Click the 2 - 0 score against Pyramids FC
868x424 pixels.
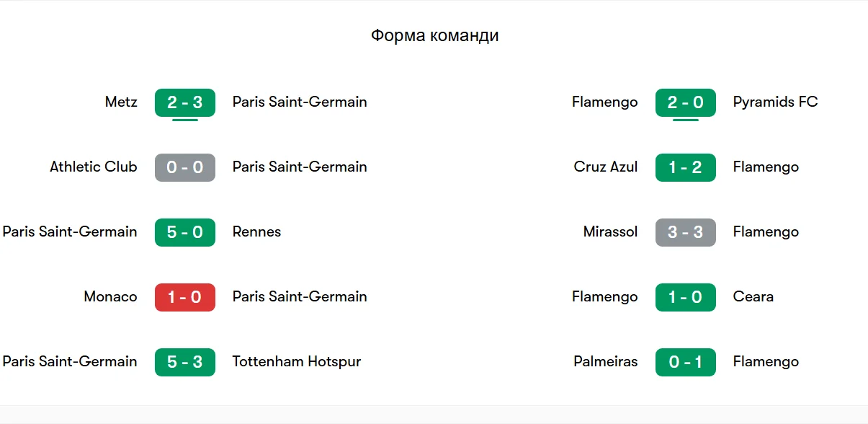tap(685, 102)
